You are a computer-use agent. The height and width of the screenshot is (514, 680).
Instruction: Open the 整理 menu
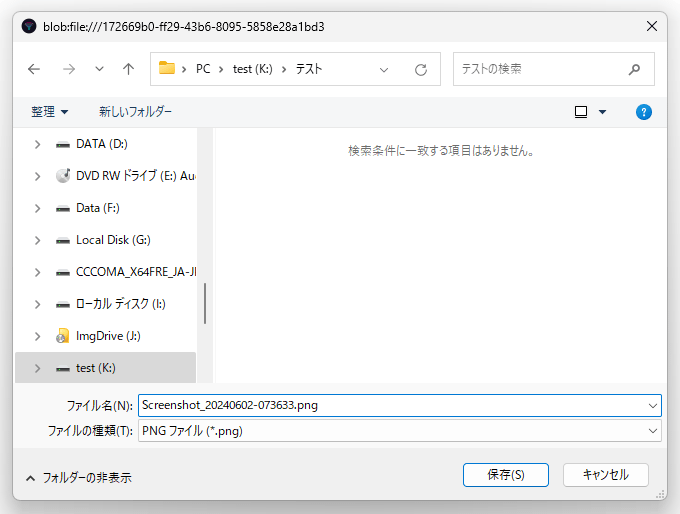click(x=49, y=112)
